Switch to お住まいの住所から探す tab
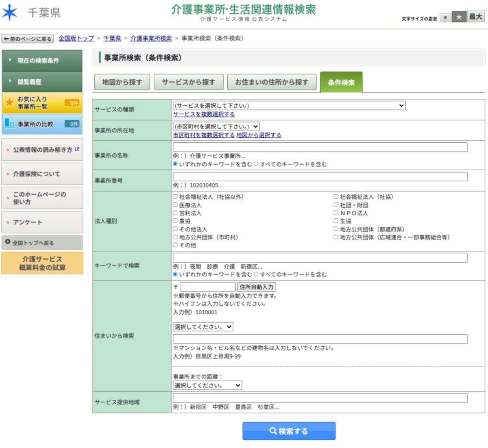Image resolution: width=488 pixels, height=448 pixels. coord(272,82)
